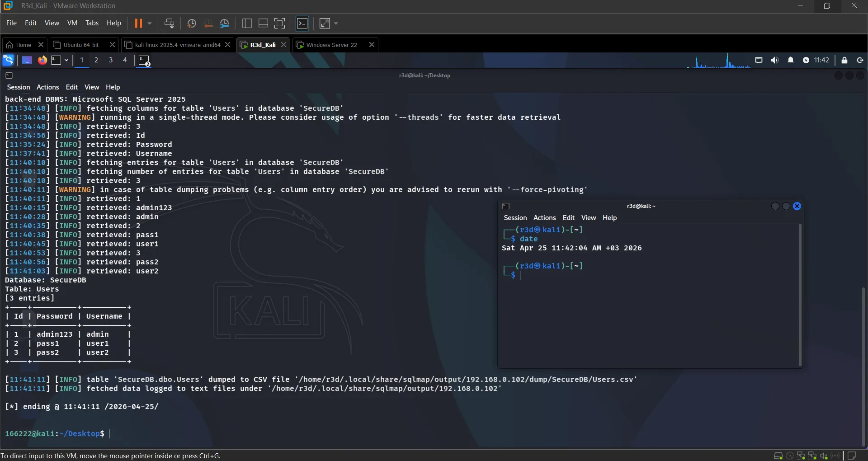Open the power manager icon
Screen dimensions: 868x461
point(806,60)
